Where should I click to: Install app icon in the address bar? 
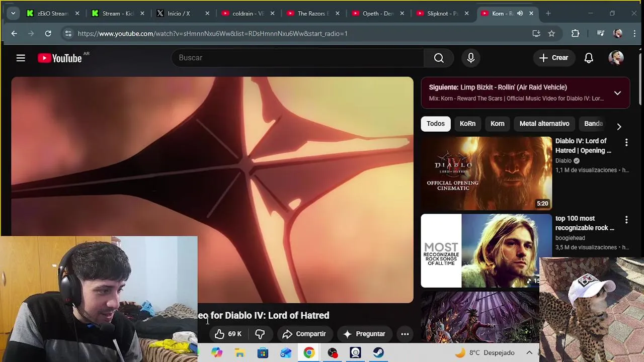[x=536, y=33]
